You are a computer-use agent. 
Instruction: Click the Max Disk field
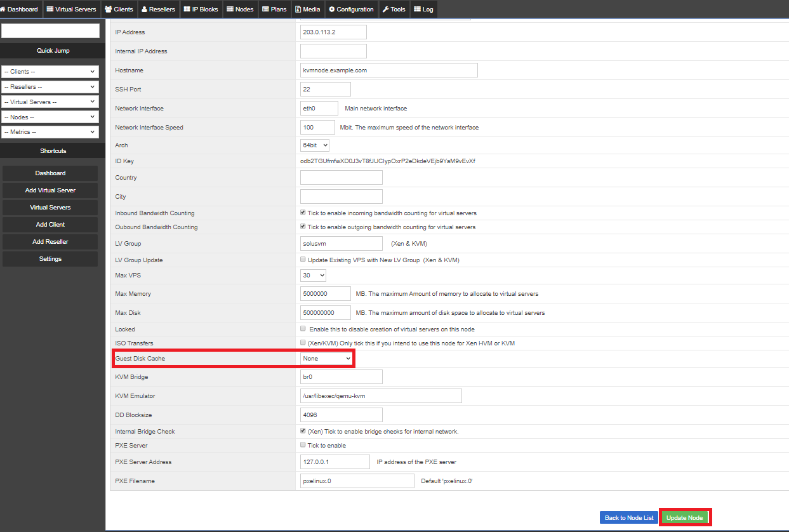point(326,313)
